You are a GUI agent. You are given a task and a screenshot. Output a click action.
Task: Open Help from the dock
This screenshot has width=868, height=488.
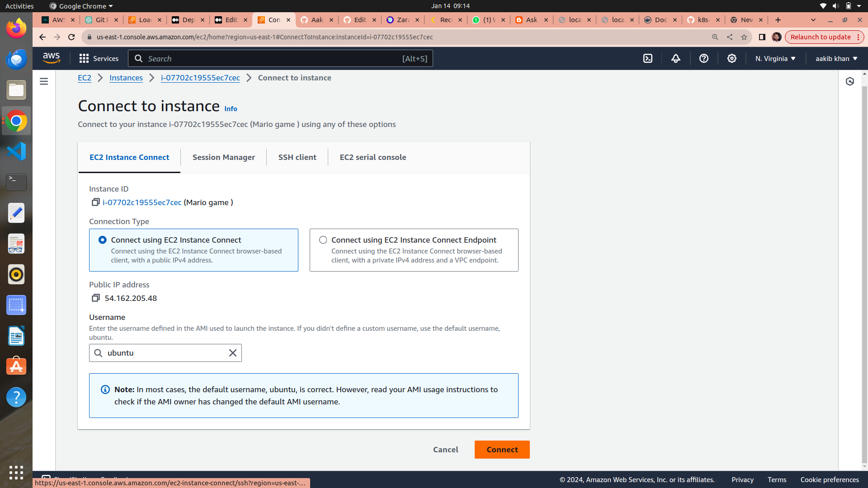point(16,397)
